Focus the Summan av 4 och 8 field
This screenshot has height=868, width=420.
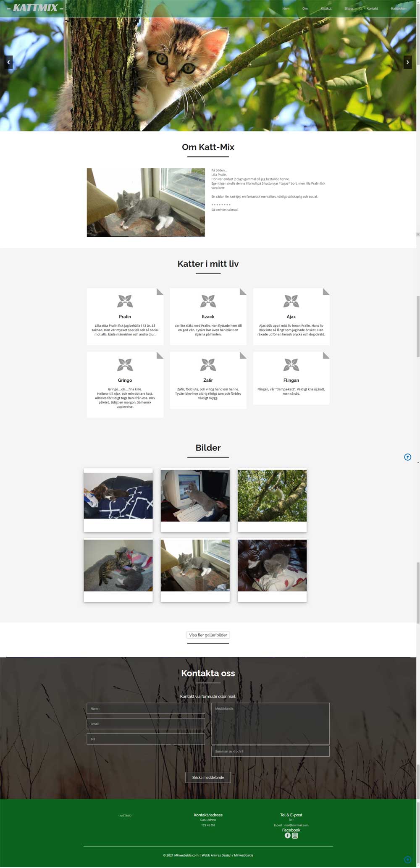(x=270, y=751)
